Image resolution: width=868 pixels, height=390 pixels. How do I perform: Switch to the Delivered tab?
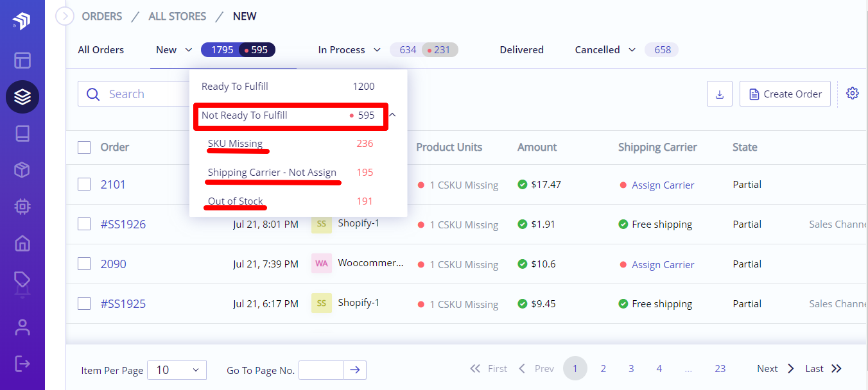point(521,50)
